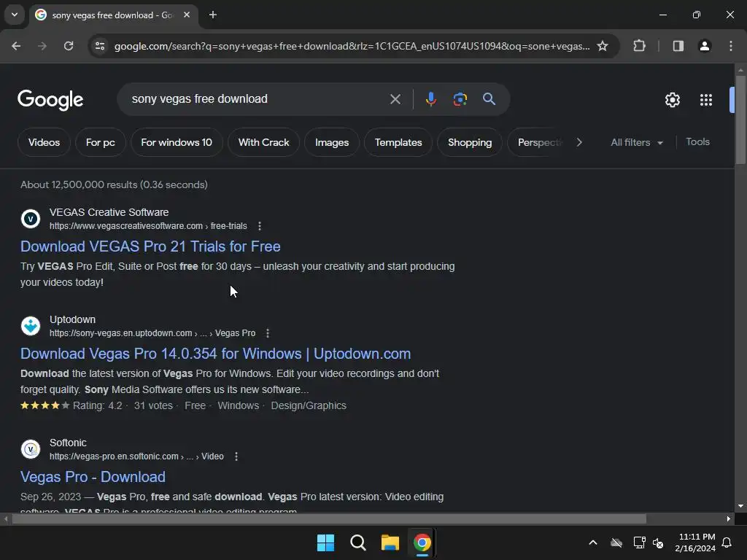The width and height of the screenshot is (747, 560).
Task: Reload the current page
Action: 69,46
